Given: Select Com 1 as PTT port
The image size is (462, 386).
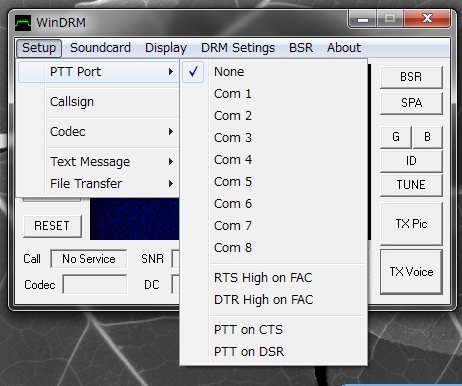Looking at the screenshot, I should click(274, 94).
